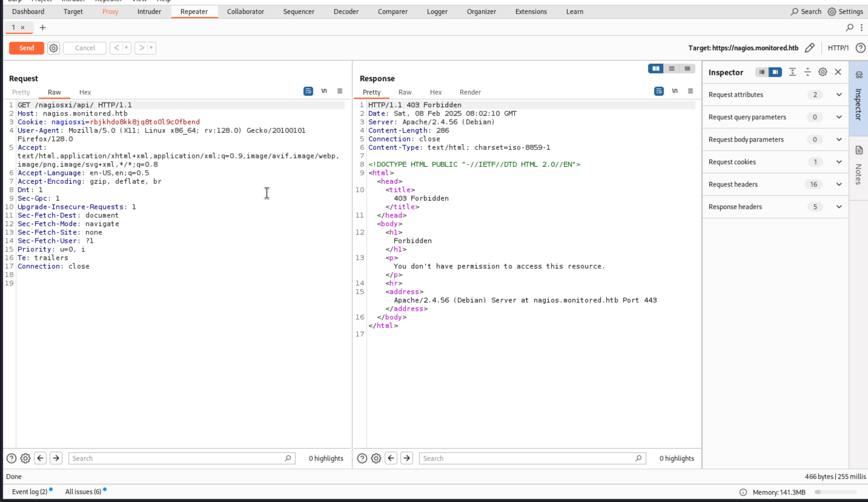Open request editor hamburger menu

340,91
